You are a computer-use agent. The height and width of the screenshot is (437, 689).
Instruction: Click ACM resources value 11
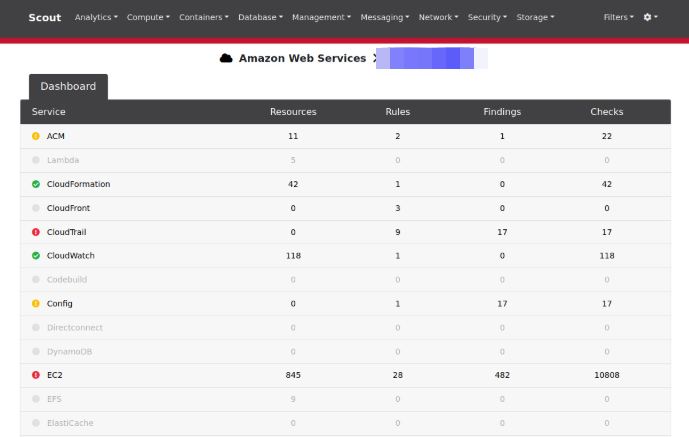(x=293, y=136)
